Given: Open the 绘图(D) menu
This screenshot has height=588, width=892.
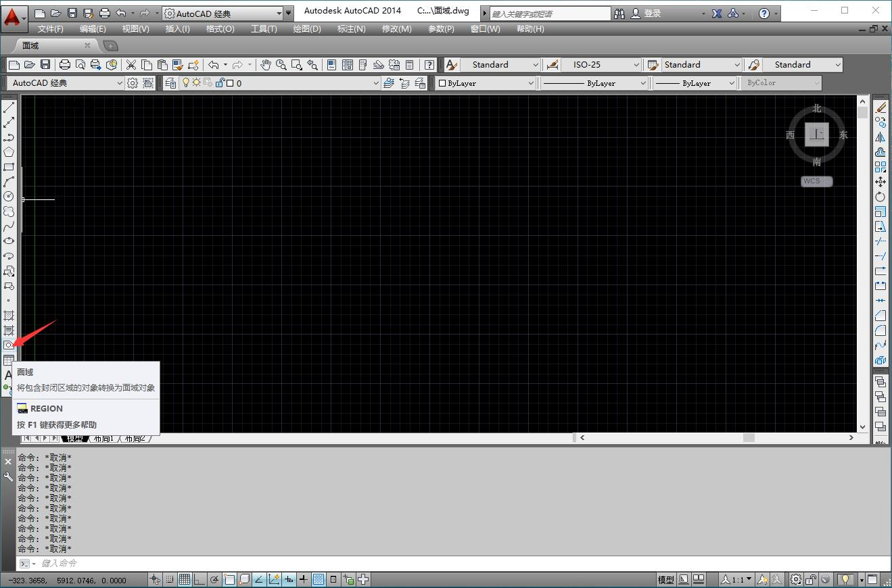Looking at the screenshot, I should (x=307, y=29).
